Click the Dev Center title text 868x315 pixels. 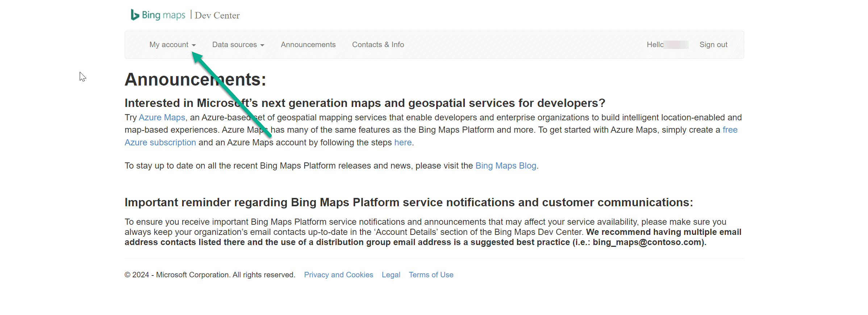[x=217, y=15]
